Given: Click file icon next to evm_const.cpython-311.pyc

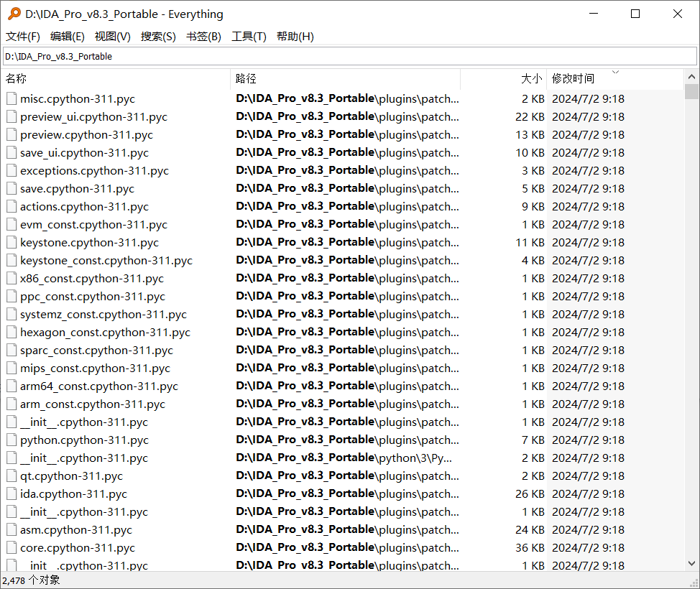Looking at the screenshot, I should click(11, 224).
